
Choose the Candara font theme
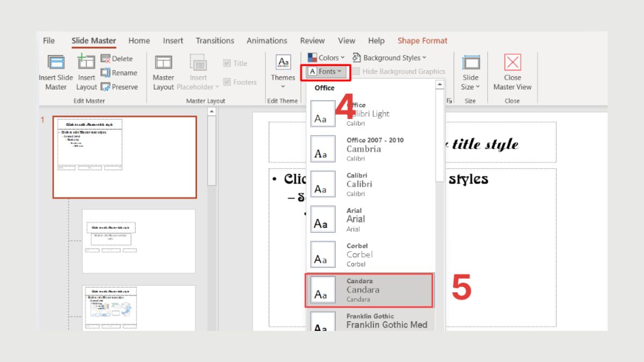point(369,290)
